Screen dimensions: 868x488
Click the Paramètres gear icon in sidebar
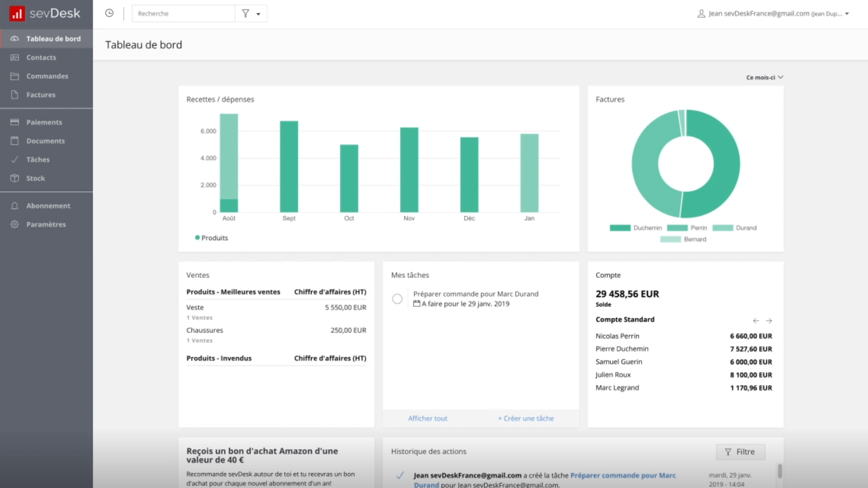coord(14,225)
